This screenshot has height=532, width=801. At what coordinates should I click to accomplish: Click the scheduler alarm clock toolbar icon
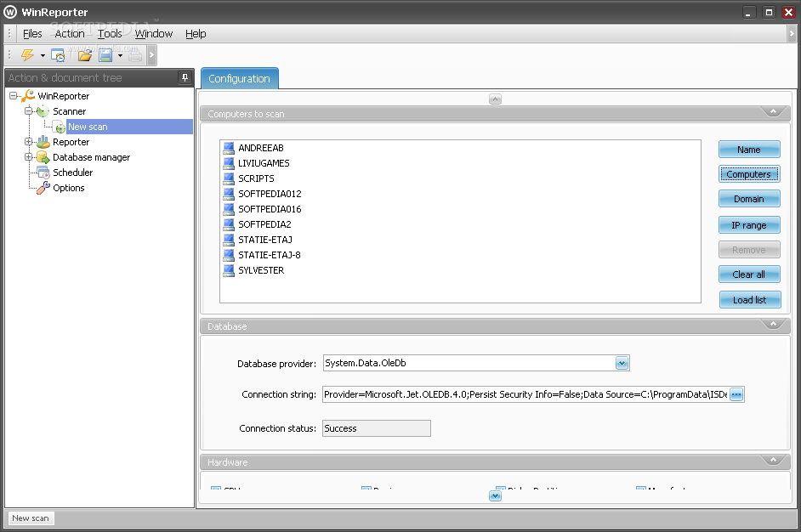pos(58,55)
